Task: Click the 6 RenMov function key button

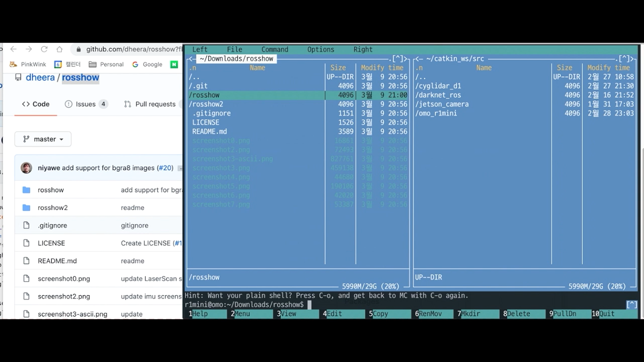Action: [436, 314]
